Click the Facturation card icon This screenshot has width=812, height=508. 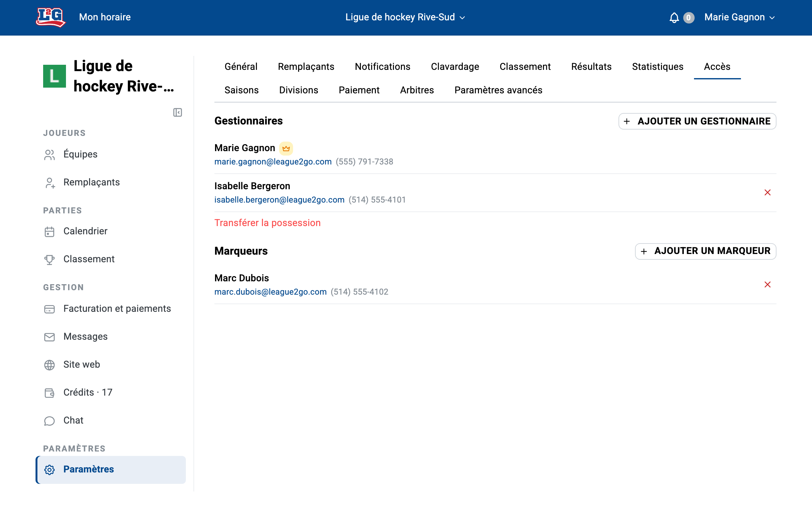[49, 309]
